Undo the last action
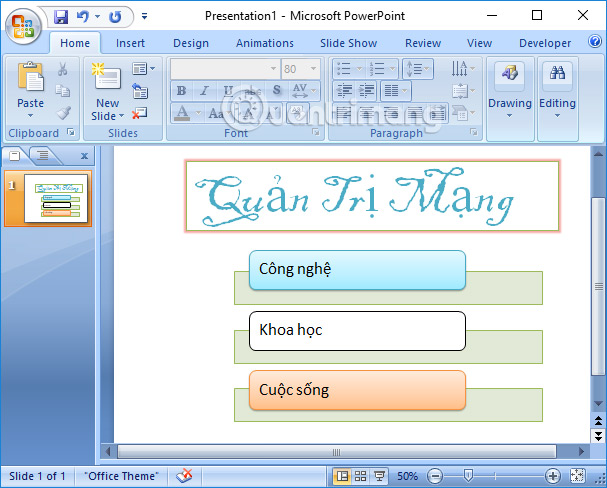 84,16
